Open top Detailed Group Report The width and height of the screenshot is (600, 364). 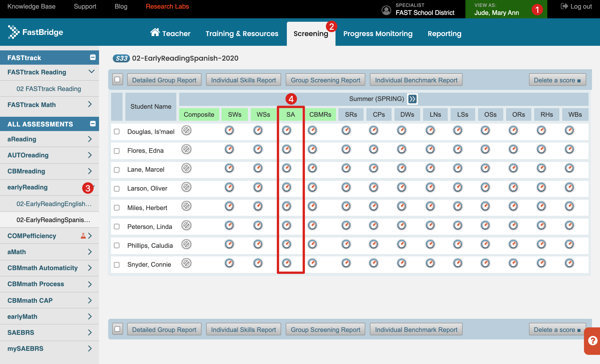click(x=164, y=80)
